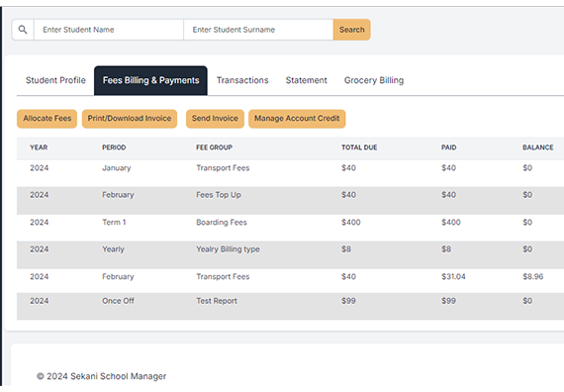The height and width of the screenshot is (392, 564).
Task: Focus the Enter Student Surname field
Action: point(258,30)
